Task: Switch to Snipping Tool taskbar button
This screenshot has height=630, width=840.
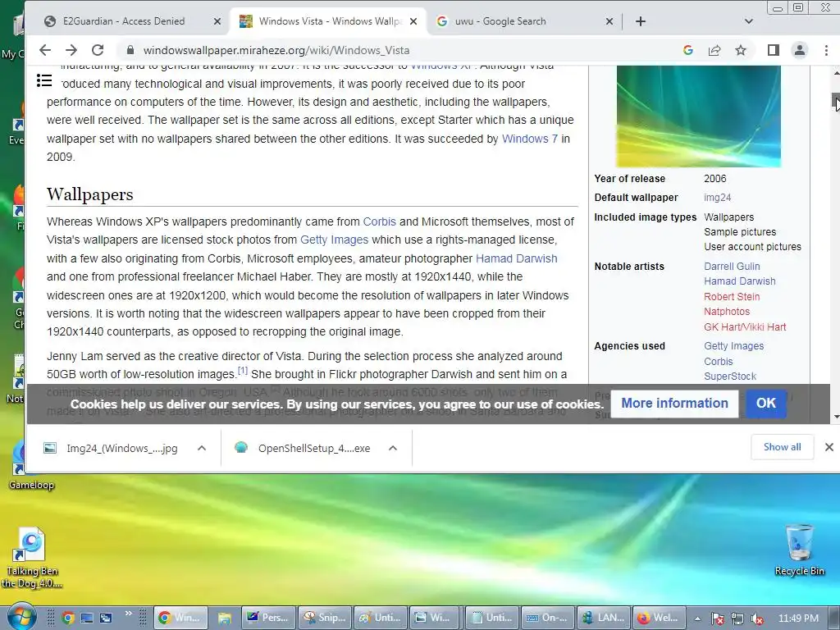Action: tap(325, 618)
